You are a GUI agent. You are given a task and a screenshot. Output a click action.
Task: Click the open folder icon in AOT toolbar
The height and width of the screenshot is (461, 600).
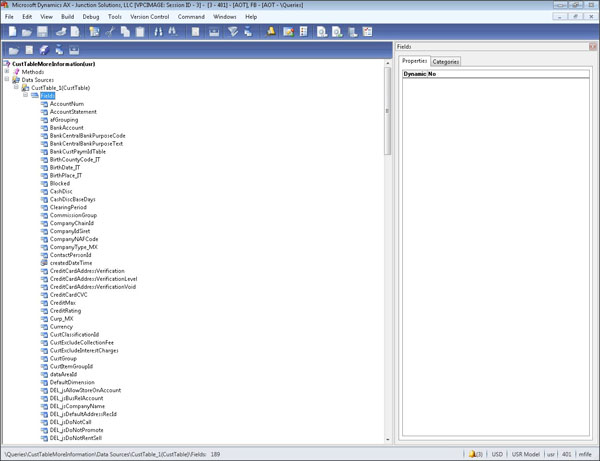13,50
